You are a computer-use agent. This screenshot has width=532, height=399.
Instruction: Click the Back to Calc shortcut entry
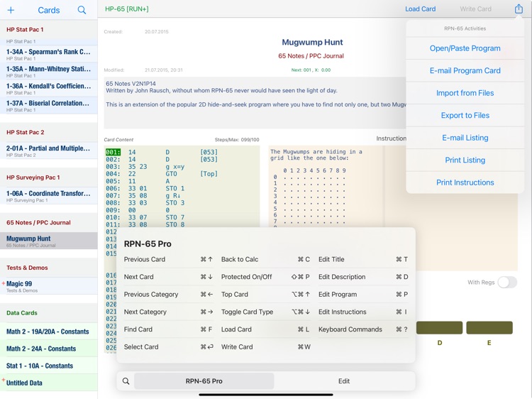click(266, 259)
